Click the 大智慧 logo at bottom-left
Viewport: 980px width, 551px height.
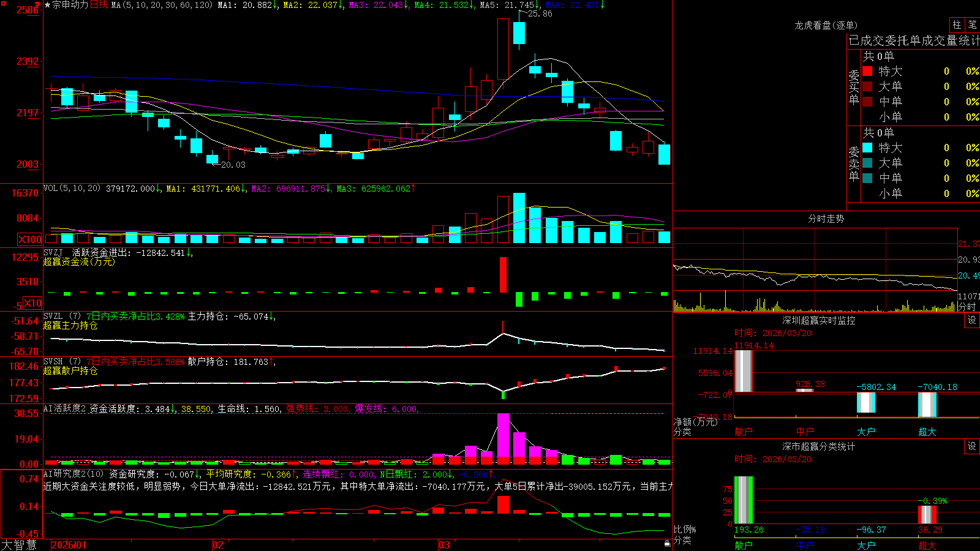[19, 545]
